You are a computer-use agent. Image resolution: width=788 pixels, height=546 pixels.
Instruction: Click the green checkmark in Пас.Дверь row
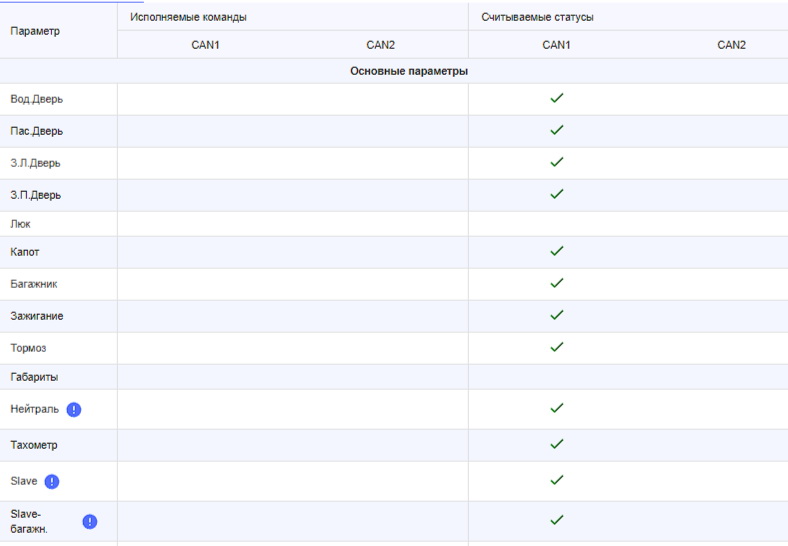tap(557, 130)
